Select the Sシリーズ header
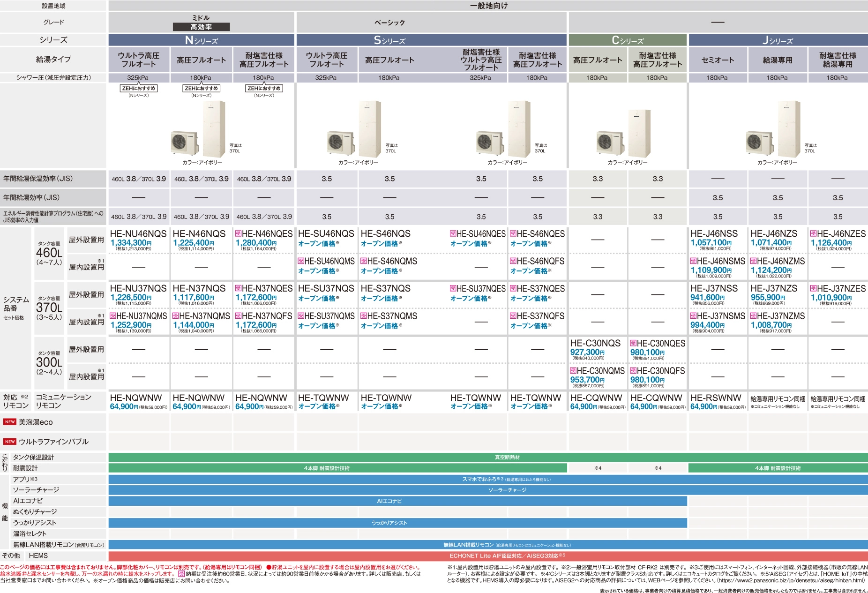868x593 pixels. click(x=389, y=40)
